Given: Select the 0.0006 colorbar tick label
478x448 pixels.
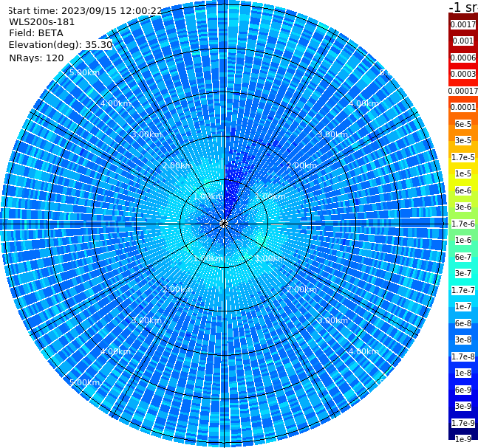Looking at the screenshot, I should tap(463, 58).
